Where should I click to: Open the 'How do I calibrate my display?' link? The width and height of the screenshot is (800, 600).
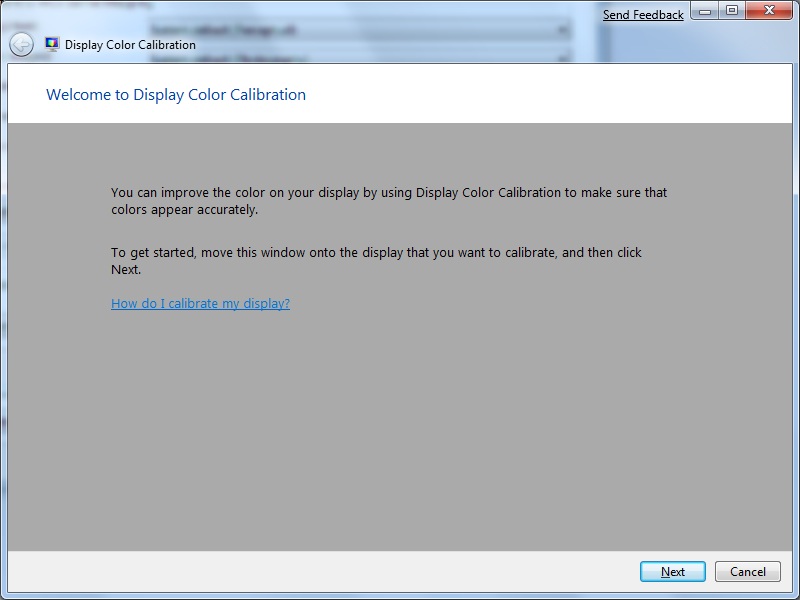pyautogui.click(x=201, y=304)
